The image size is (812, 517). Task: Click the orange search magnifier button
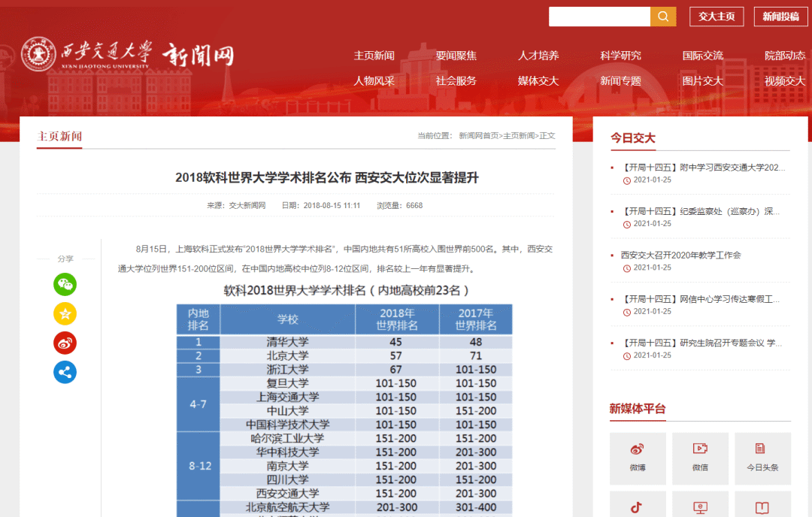pos(663,17)
